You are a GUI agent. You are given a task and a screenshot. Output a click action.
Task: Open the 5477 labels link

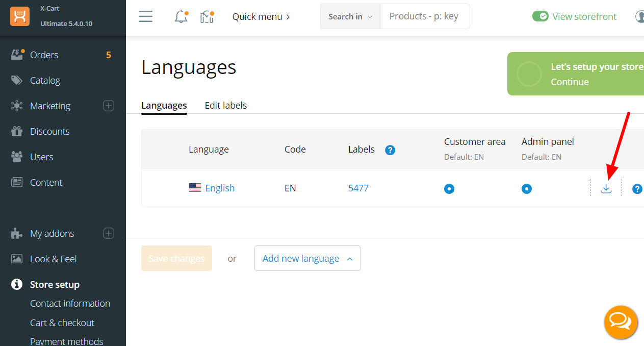coord(358,188)
